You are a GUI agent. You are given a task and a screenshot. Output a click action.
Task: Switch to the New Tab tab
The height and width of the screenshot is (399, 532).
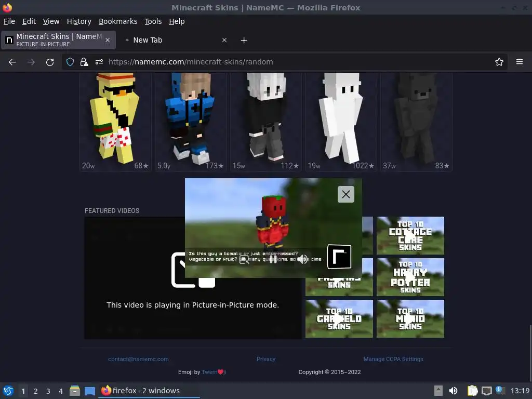click(176, 40)
